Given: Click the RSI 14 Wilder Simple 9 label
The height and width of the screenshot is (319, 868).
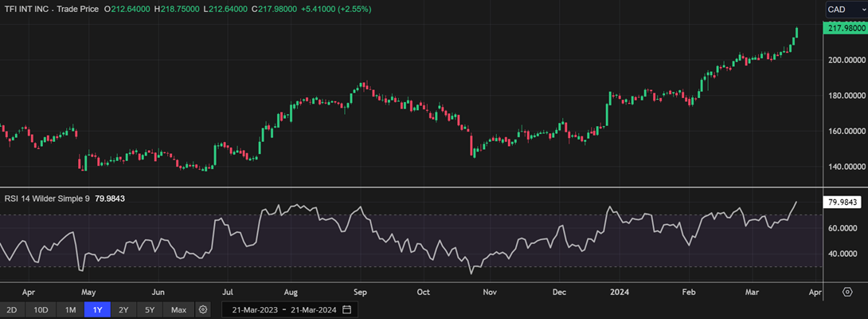Looking at the screenshot, I should (47, 198).
